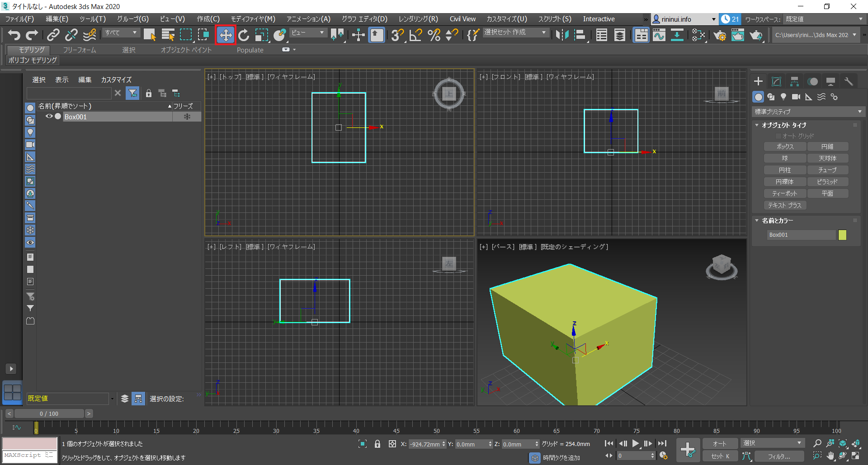This screenshot has width=868, height=465.
Task: Open the Modify panel tab icon
Action: (x=776, y=81)
